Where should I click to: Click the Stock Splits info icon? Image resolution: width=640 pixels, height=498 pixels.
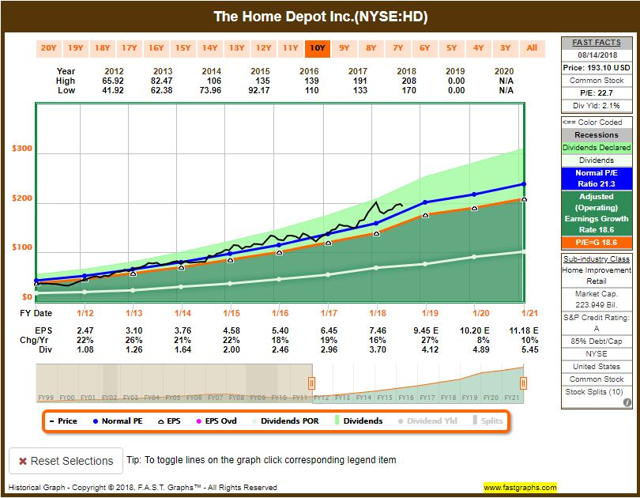pos(627,402)
